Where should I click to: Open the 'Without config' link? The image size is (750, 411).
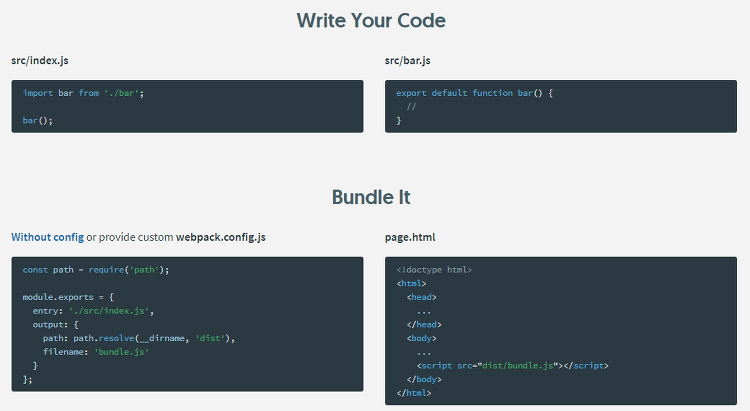pyautogui.click(x=47, y=237)
